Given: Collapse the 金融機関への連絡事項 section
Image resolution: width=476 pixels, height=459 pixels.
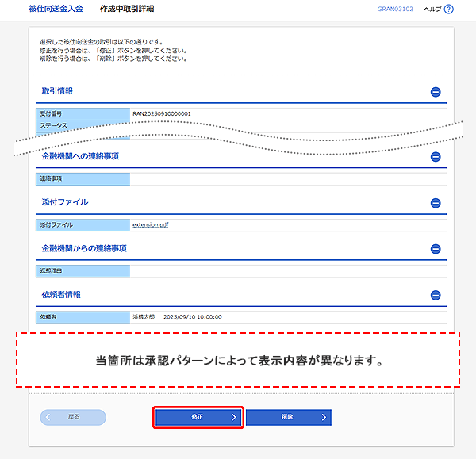Looking at the screenshot, I should pyautogui.click(x=436, y=157).
